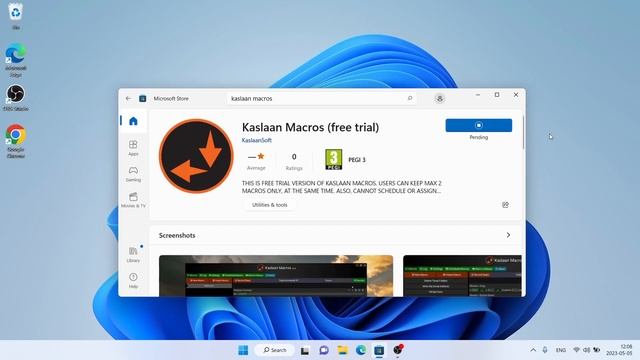This screenshot has width=640, height=360.
Task: Click the Kaslaan Macros app logo
Action: 196,156
